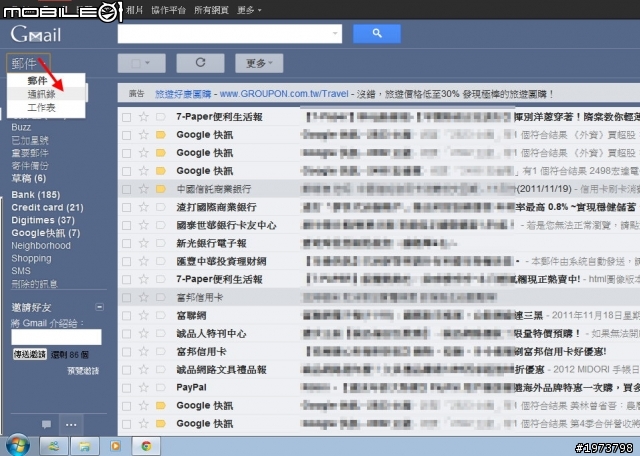Select 郵件 in the dropdown menu
The image size is (640, 456).
pyautogui.click(x=37, y=80)
